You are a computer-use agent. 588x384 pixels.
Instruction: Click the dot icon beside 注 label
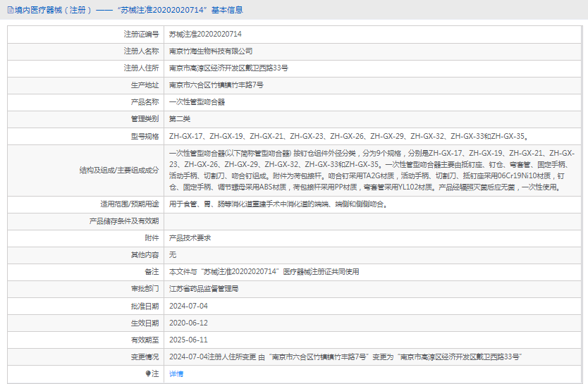148,373
